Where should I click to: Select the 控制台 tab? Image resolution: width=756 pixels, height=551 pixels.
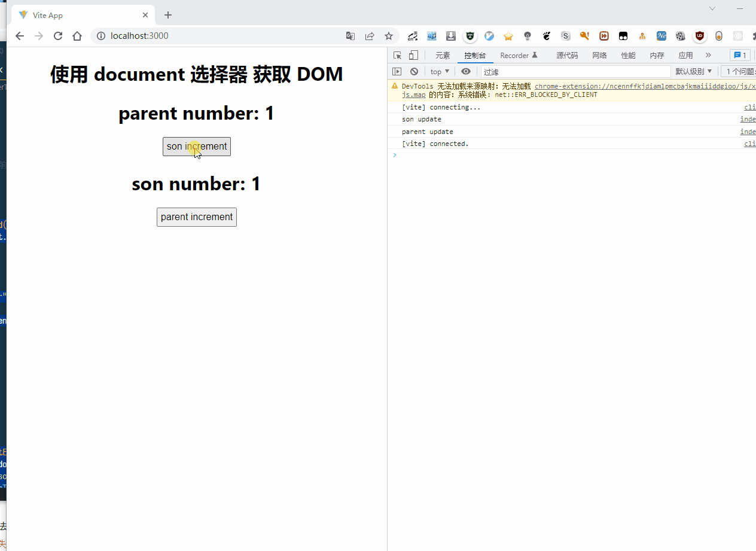(475, 56)
